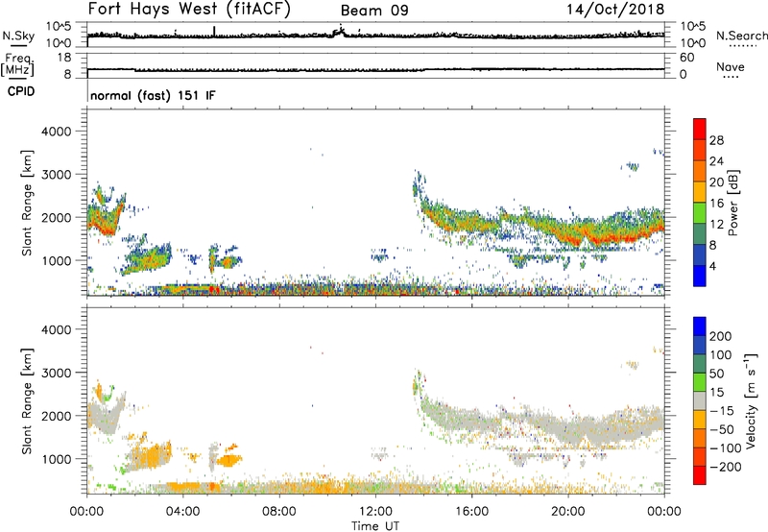
Task: Pick the light green segment of Power colorbar
Action: [x=700, y=213]
